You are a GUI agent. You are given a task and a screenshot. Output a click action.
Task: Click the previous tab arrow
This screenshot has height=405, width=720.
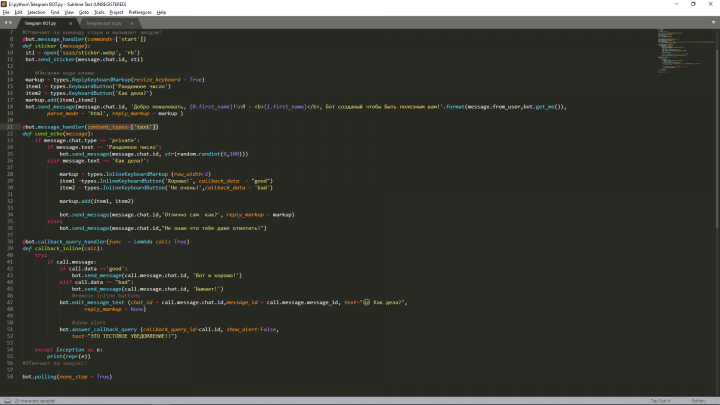click(6, 22)
